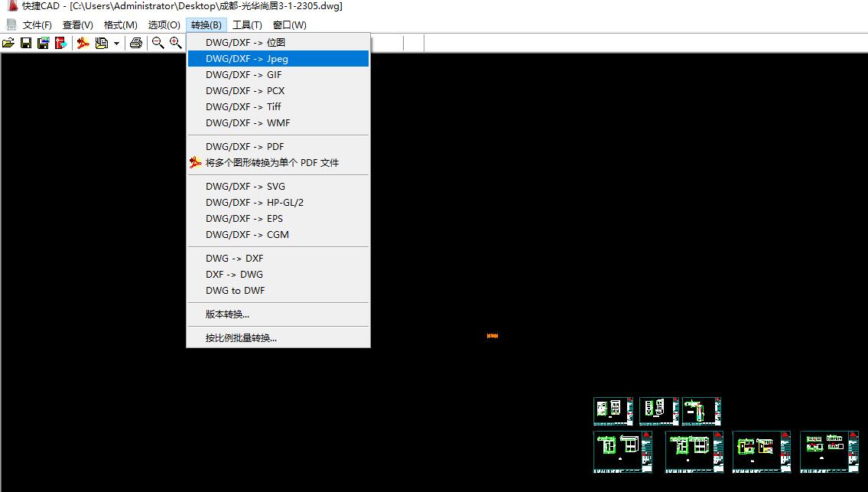Click the Print icon in toolbar
Image resolution: width=868 pixels, height=492 pixels.
pos(136,43)
